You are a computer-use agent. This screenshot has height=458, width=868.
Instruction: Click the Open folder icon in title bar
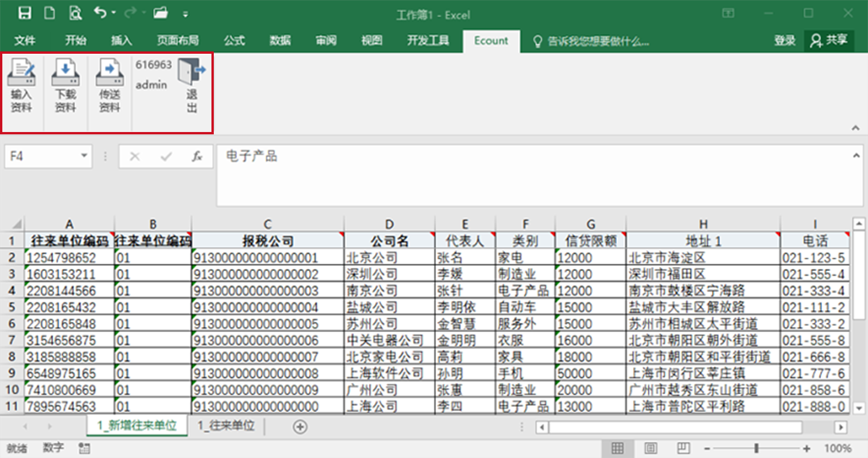pyautogui.click(x=161, y=13)
